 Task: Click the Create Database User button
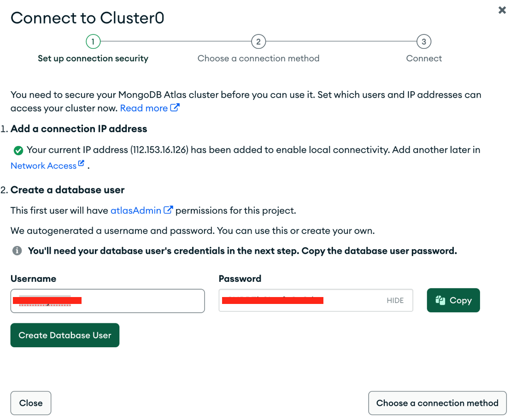[x=65, y=335]
